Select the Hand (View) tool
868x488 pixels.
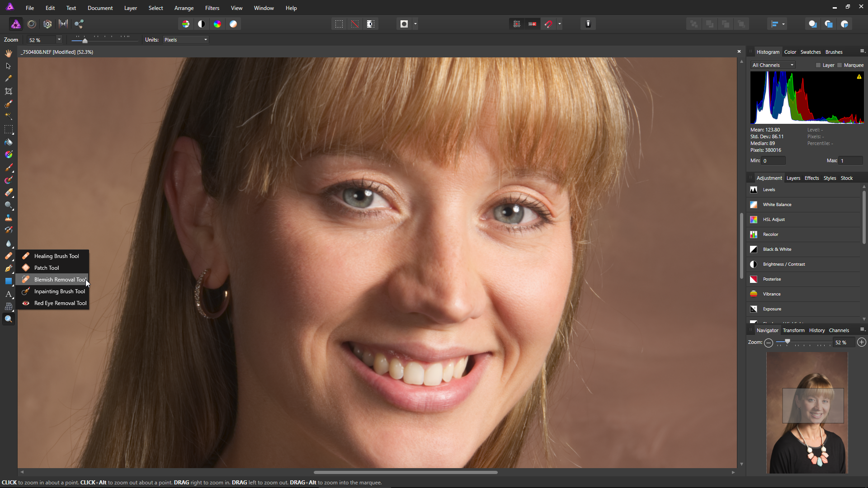click(x=8, y=53)
